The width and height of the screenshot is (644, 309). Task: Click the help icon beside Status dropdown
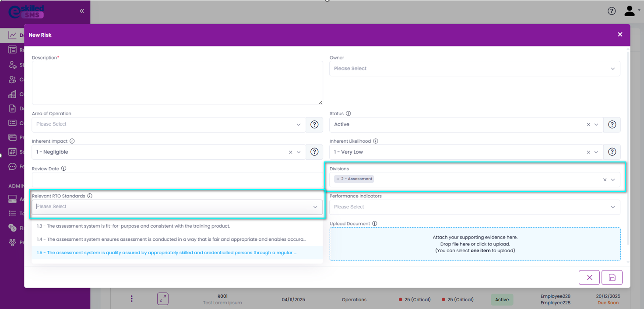coord(612,125)
